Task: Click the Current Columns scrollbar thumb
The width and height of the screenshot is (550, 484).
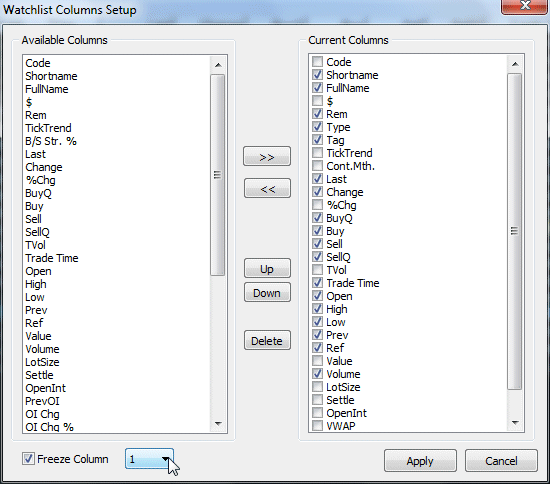Action: (515, 231)
